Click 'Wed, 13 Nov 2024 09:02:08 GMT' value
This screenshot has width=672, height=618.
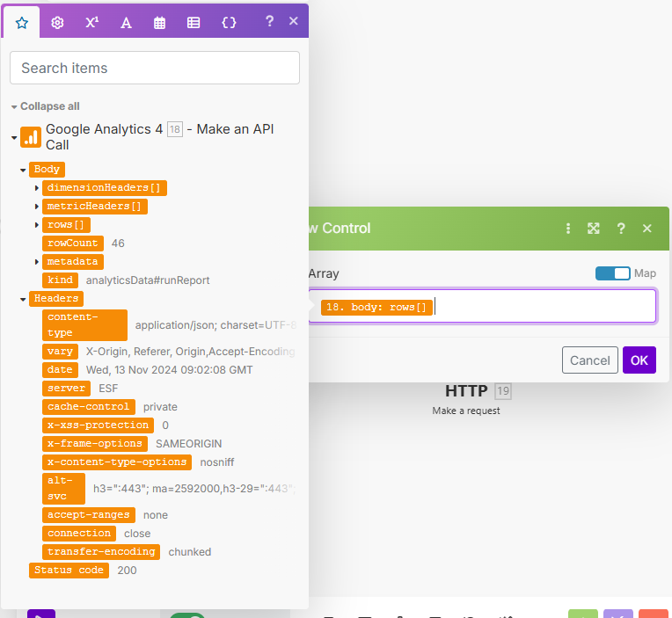169,370
